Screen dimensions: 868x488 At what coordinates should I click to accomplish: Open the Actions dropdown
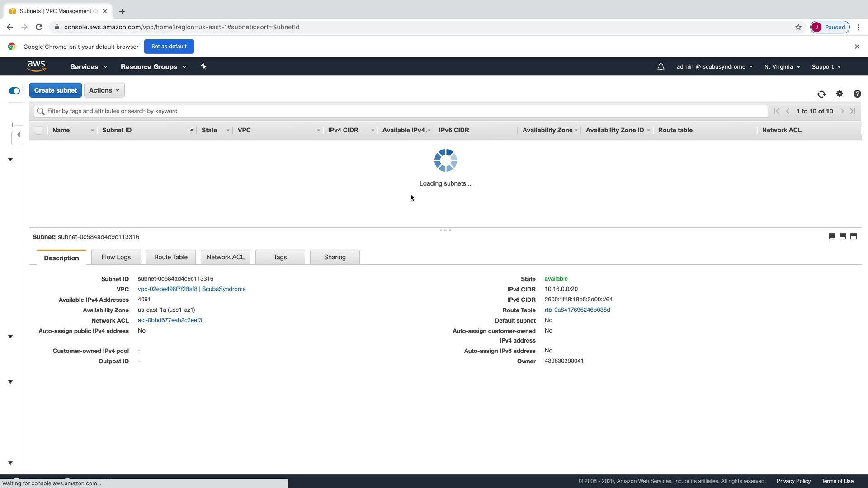coord(104,90)
